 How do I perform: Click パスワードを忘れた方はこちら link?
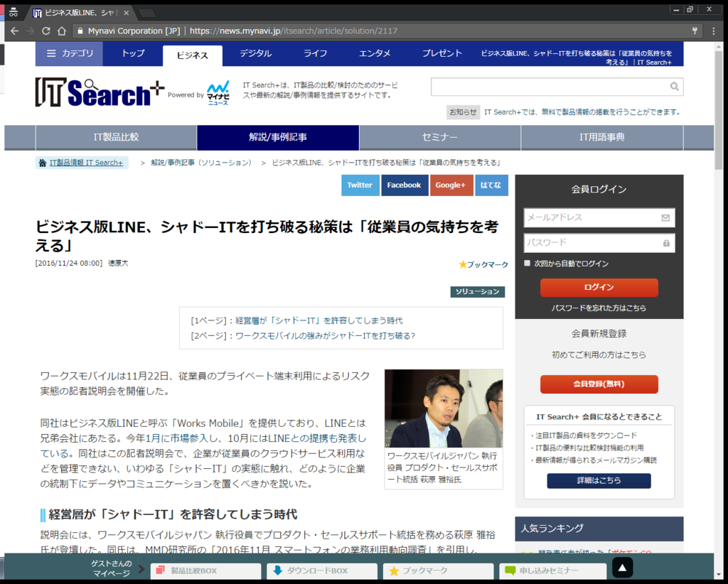[x=599, y=308]
